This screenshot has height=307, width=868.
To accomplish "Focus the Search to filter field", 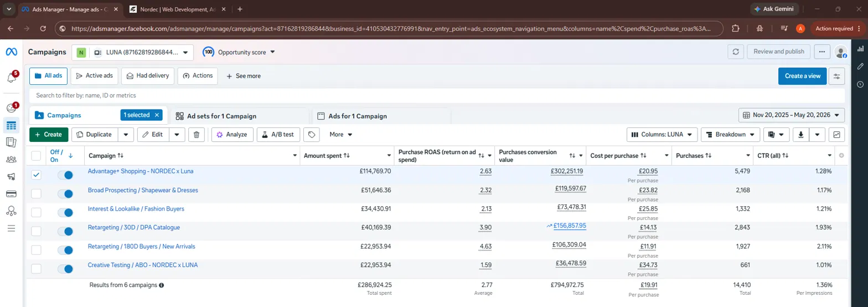I will 437,95.
